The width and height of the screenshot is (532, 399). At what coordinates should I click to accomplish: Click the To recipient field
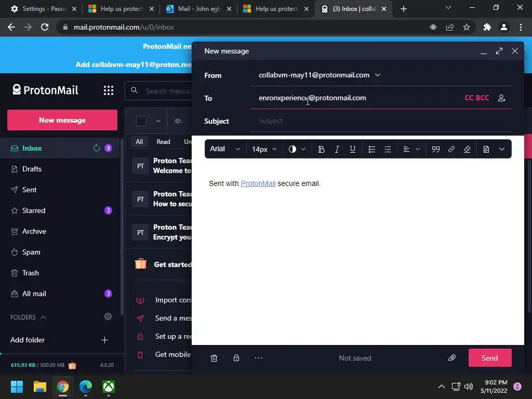click(x=356, y=98)
